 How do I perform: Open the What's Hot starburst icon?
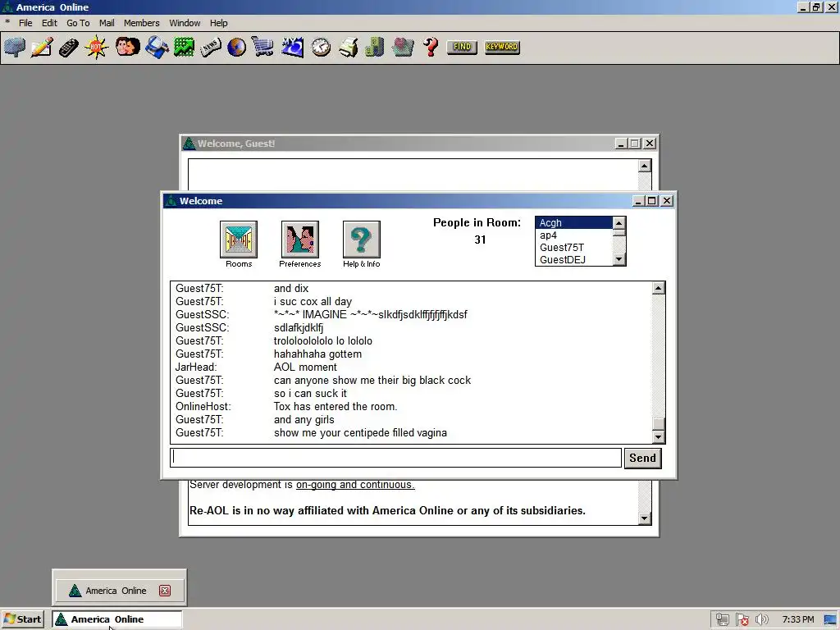point(97,47)
